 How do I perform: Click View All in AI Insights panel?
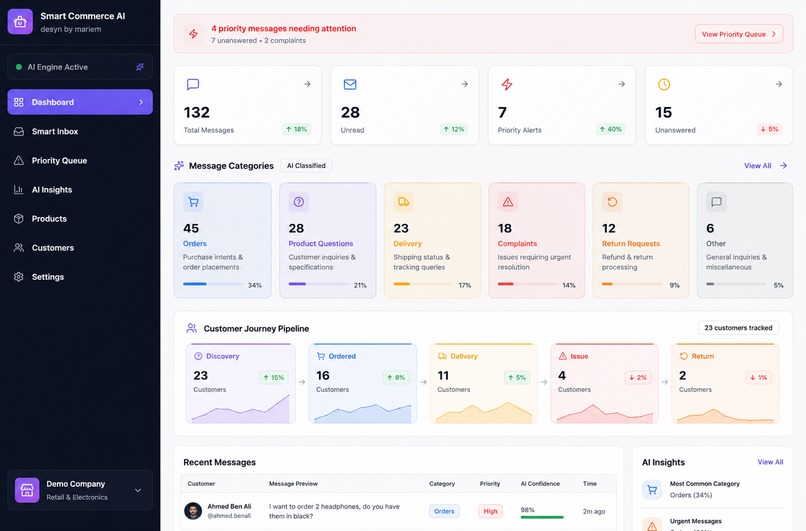771,462
